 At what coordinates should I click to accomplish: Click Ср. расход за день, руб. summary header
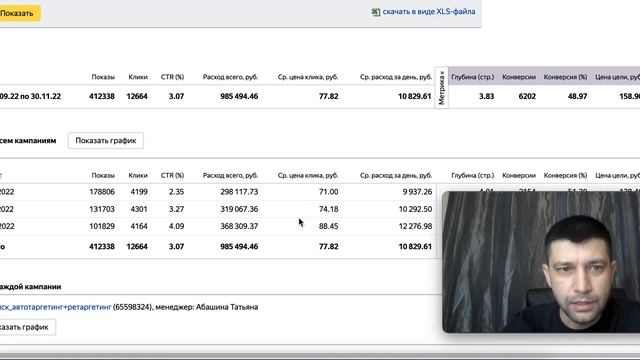click(x=396, y=77)
